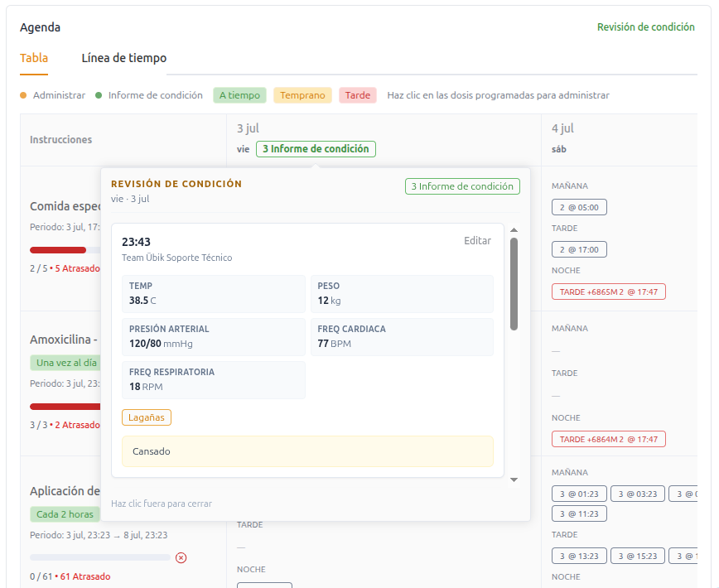The height and width of the screenshot is (588, 719).
Task: Click the Amoxicilina instruction title
Action: pyautogui.click(x=64, y=340)
